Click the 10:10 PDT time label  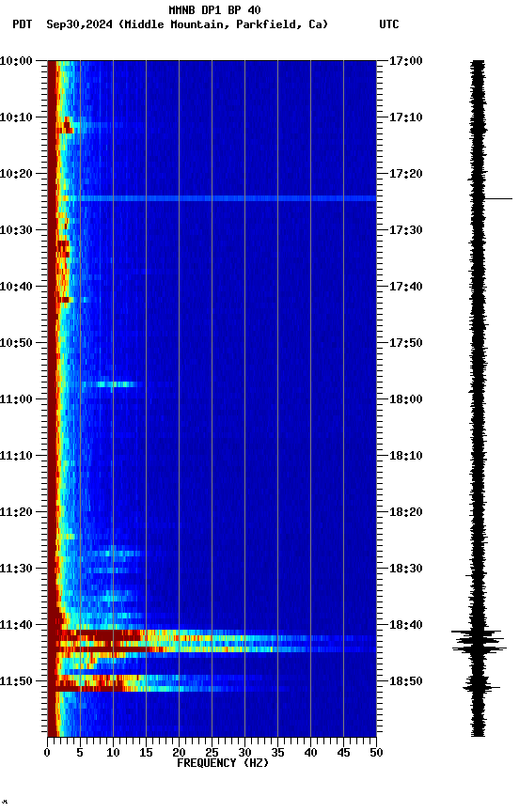[x=16, y=117]
